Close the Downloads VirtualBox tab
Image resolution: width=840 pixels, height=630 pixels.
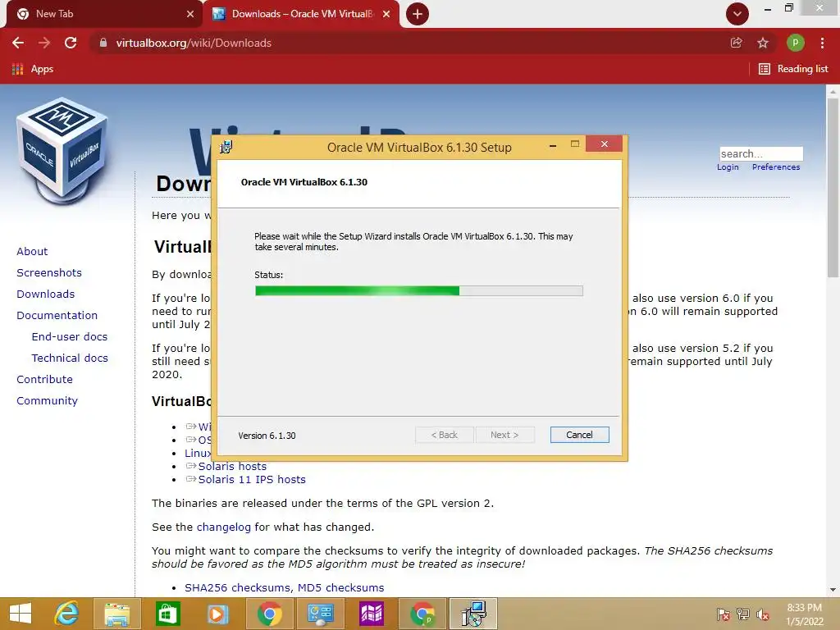[386, 14]
